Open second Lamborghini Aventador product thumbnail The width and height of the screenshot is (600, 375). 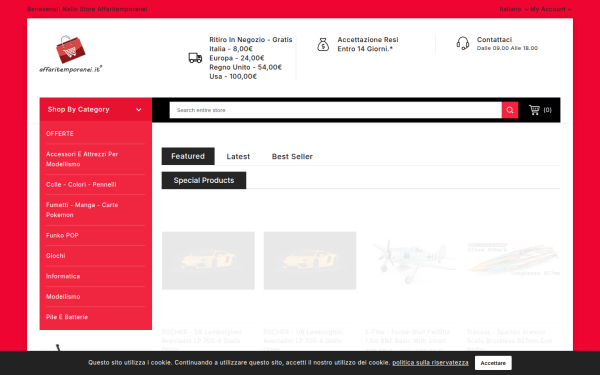coord(310,260)
